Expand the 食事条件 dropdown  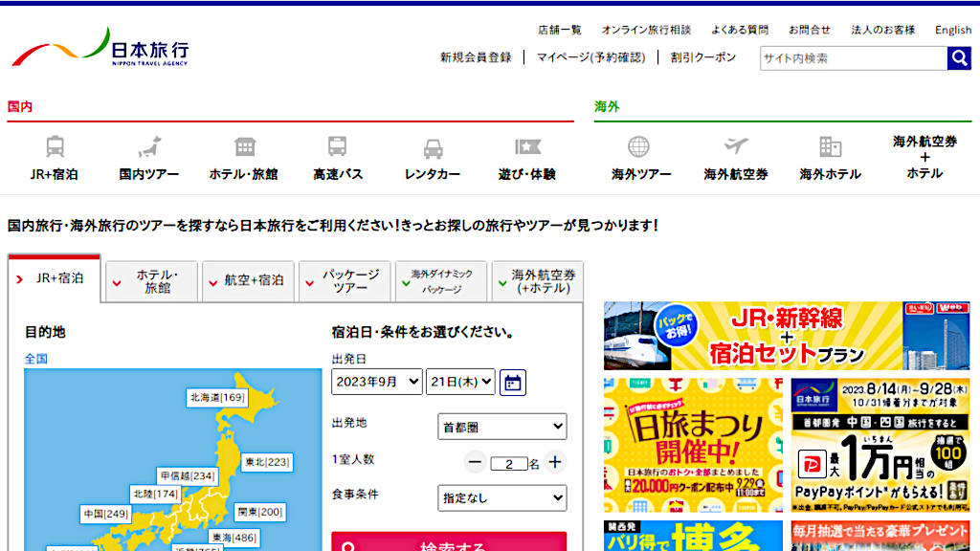tap(501, 497)
